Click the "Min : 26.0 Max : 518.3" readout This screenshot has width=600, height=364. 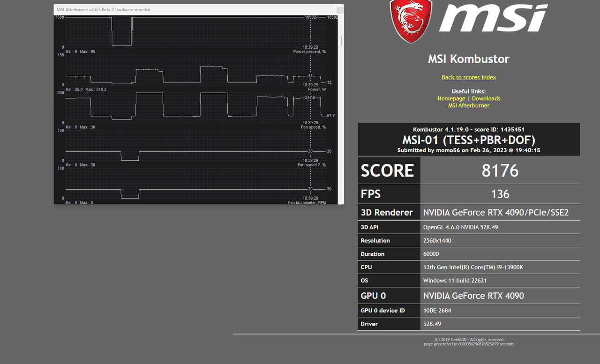click(86, 89)
